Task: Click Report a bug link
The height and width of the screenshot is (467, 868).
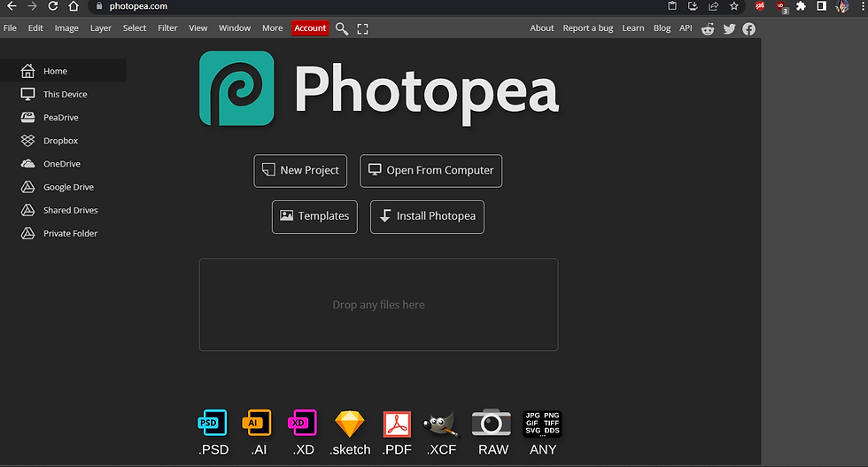Action: tap(588, 28)
